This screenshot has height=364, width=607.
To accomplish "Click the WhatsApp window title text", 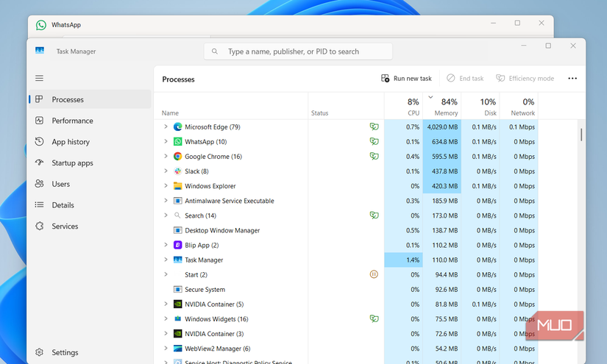I will 66,25.
